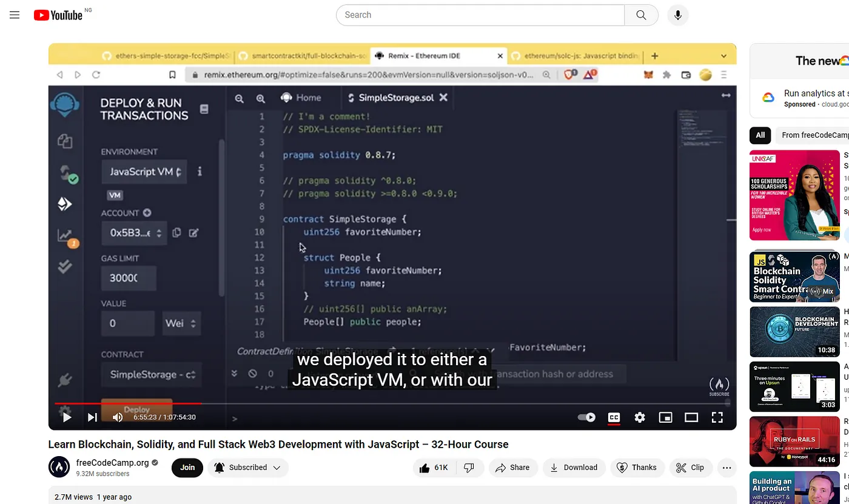This screenshot has width=849, height=504.
Task: Like the video showing 61K
Action: coord(433,468)
